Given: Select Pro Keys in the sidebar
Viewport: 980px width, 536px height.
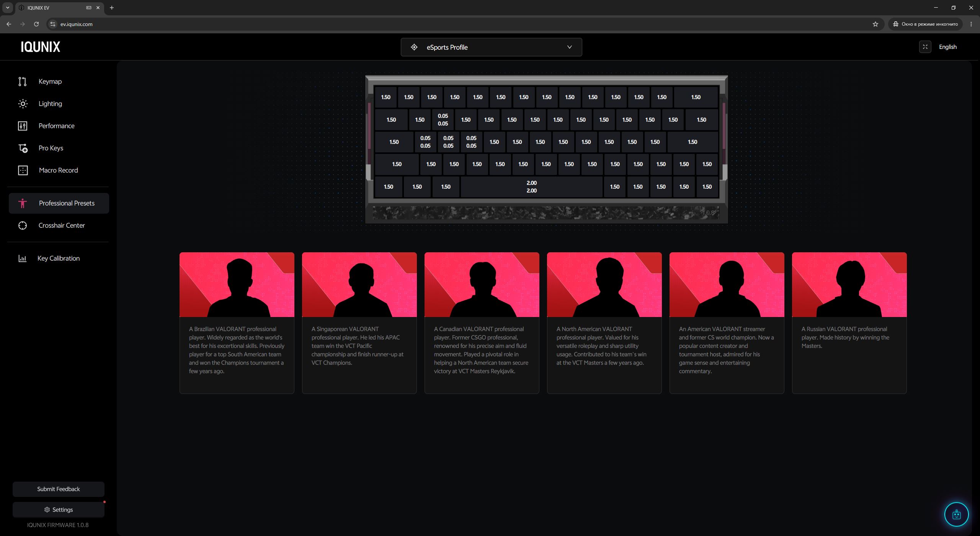Looking at the screenshot, I should click(x=59, y=148).
